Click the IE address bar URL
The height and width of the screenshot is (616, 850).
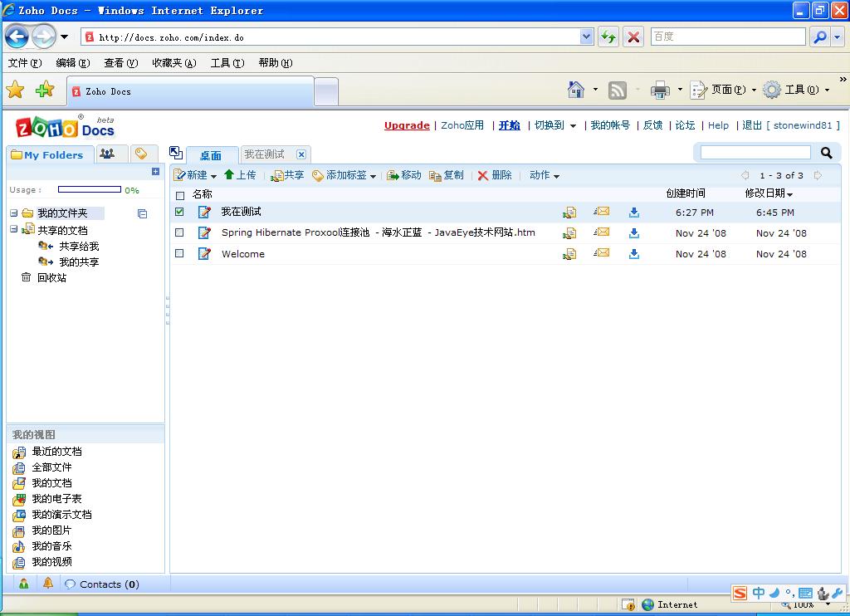coord(171,37)
